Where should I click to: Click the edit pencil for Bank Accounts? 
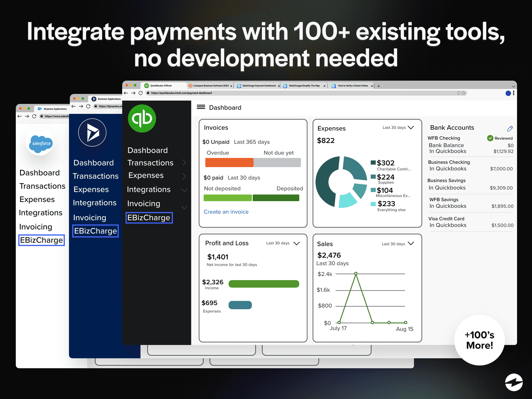510,129
